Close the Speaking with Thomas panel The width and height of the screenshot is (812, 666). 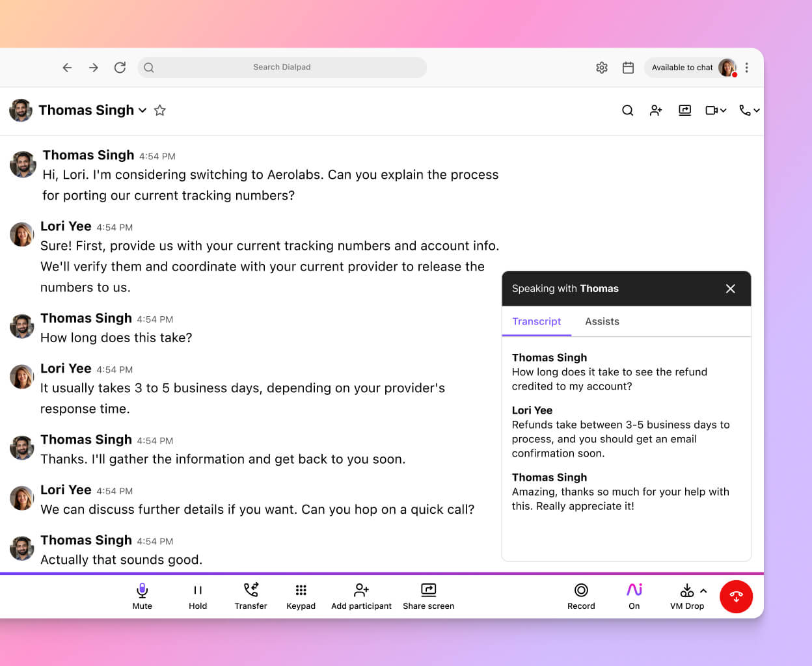(x=730, y=288)
